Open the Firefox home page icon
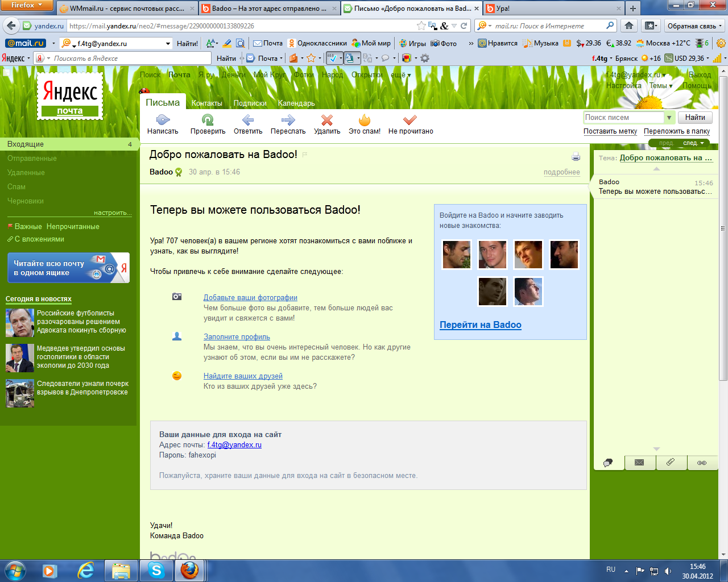 pyautogui.click(x=628, y=26)
